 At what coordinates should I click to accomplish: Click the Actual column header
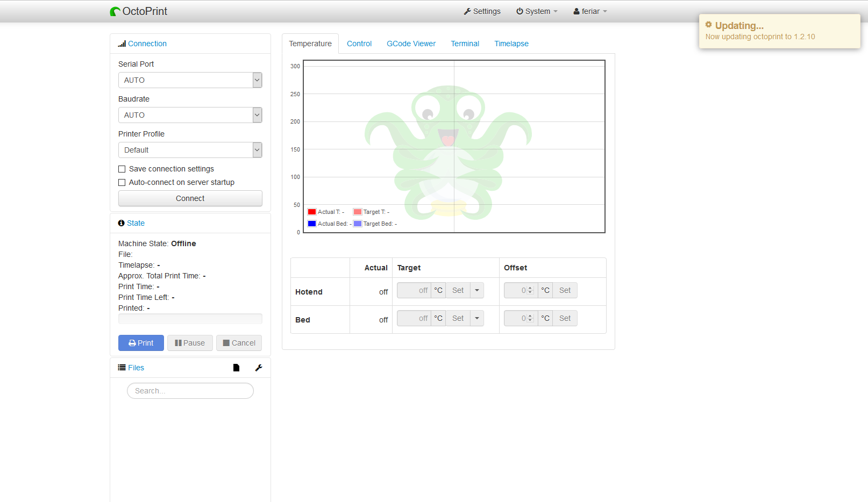pyautogui.click(x=376, y=268)
